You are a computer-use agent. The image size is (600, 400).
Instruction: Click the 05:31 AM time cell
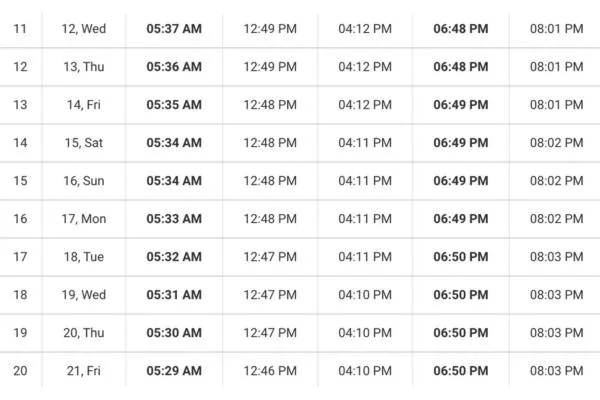174,295
